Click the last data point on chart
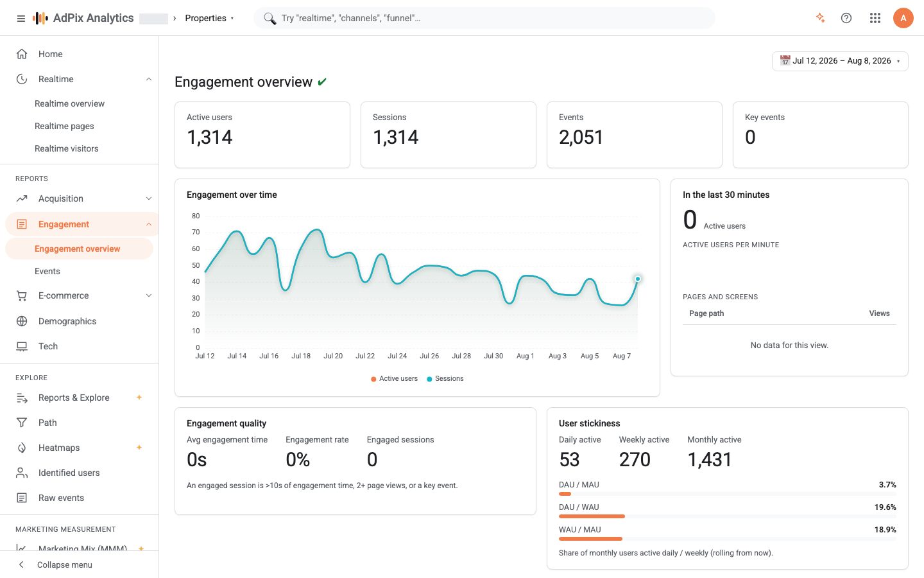Image resolution: width=924 pixels, height=578 pixels. pyautogui.click(x=638, y=279)
